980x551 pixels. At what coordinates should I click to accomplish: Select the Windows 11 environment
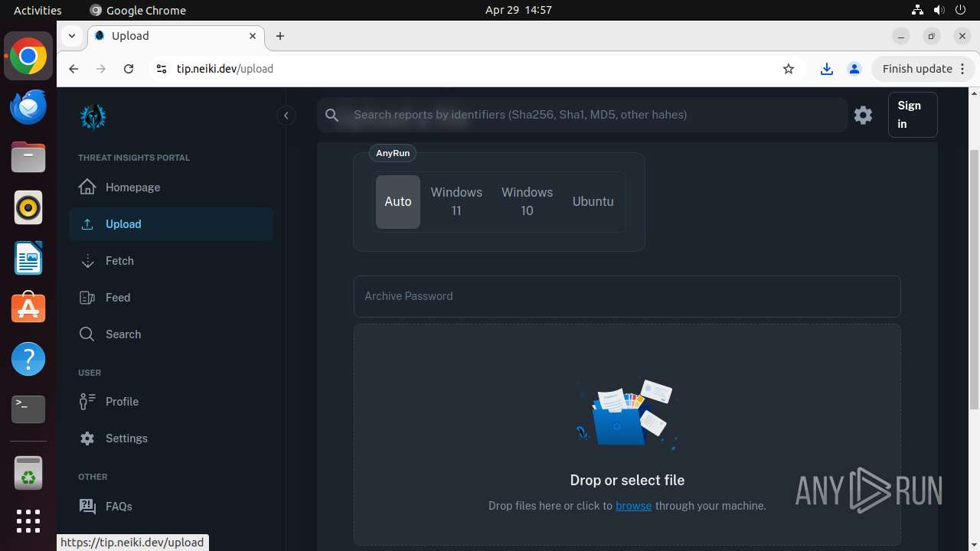tap(456, 201)
